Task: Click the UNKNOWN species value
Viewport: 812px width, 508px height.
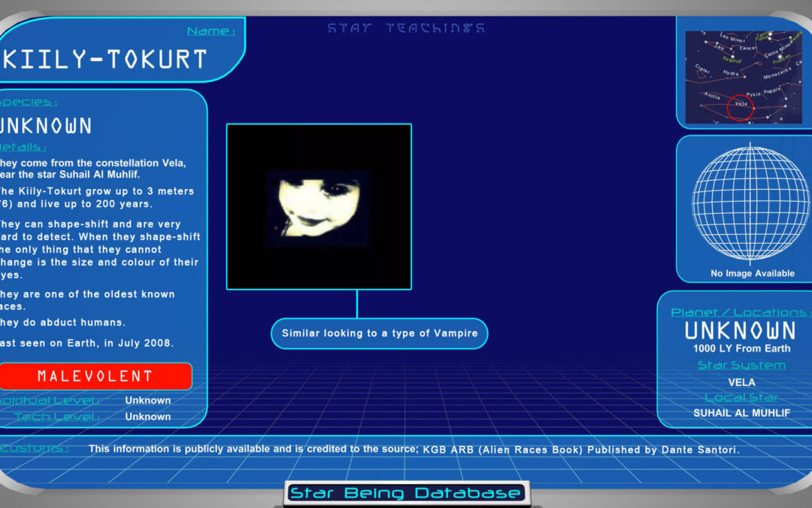Action: coord(45,126)
